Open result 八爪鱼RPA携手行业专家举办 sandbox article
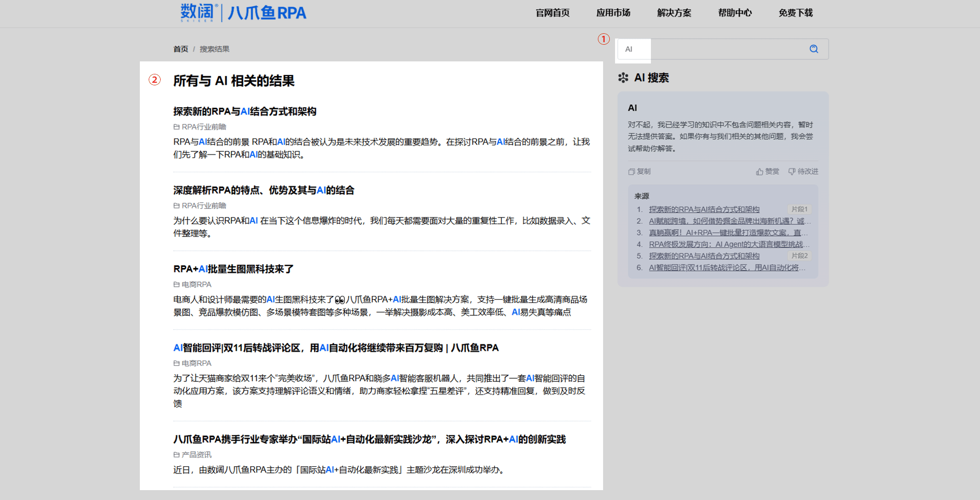 click(x=369, y=440)
